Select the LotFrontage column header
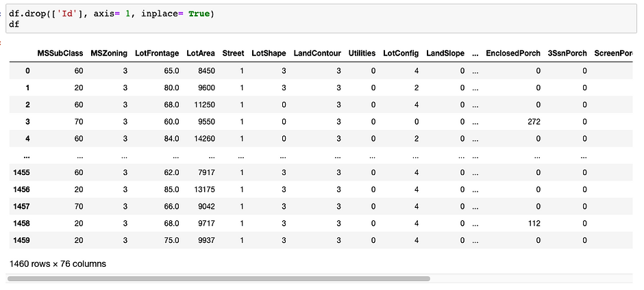 pyautogui.click(x=157, y=53)
